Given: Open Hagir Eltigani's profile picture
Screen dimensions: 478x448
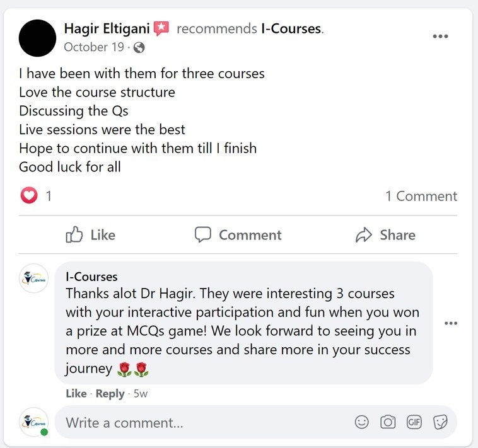Looking at the screenshot, I should (37, 38).
